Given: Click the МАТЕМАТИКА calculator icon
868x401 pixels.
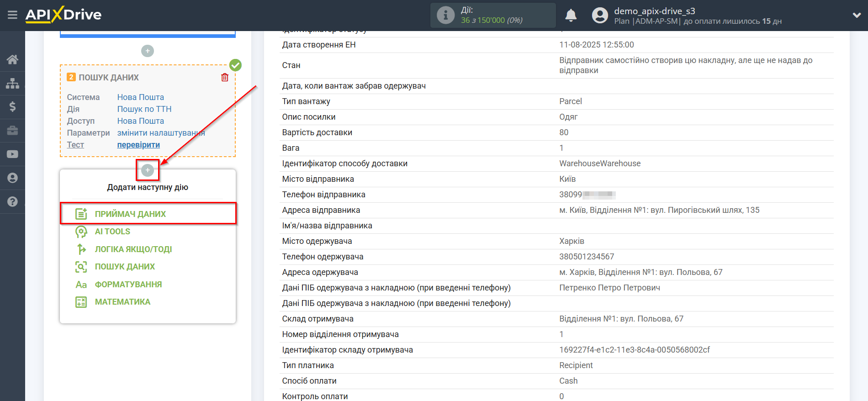Looking at the screenshot, I should 81,302.
